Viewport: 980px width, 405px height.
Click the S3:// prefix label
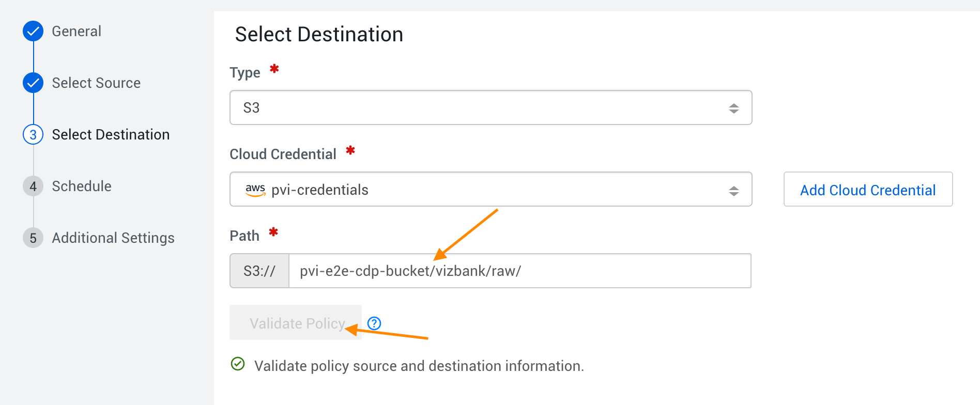point(259,271)
